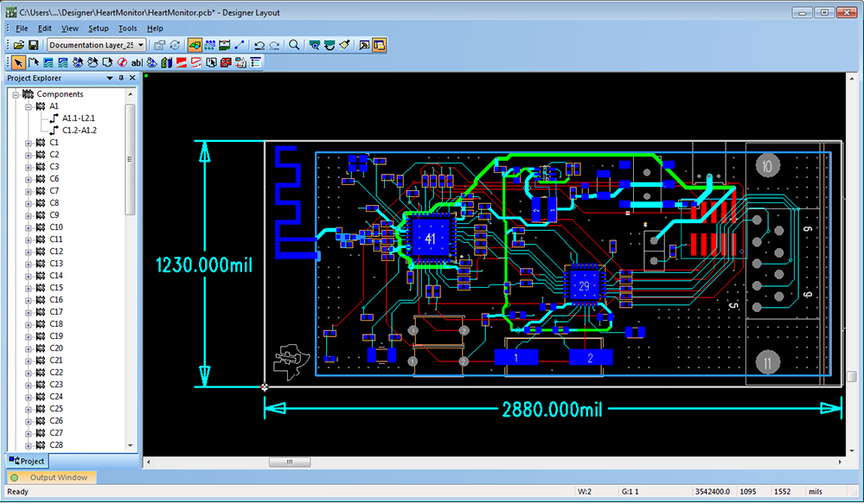Expand the C20 component node

(28, 349)
